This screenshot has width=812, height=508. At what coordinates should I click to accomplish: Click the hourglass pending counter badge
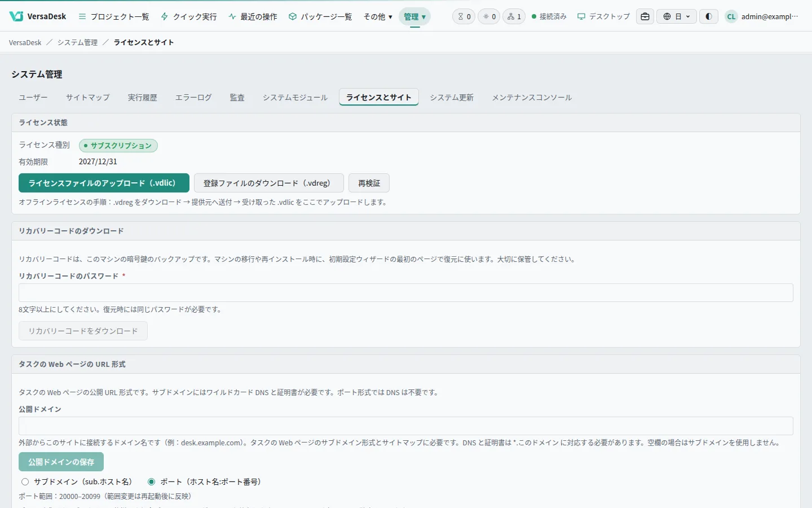click(x=464, y=16)
